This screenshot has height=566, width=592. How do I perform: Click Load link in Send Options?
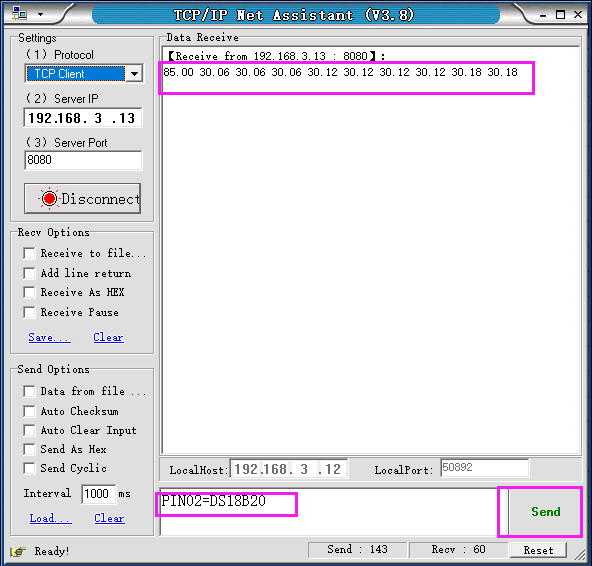click(x=51, y=518)
